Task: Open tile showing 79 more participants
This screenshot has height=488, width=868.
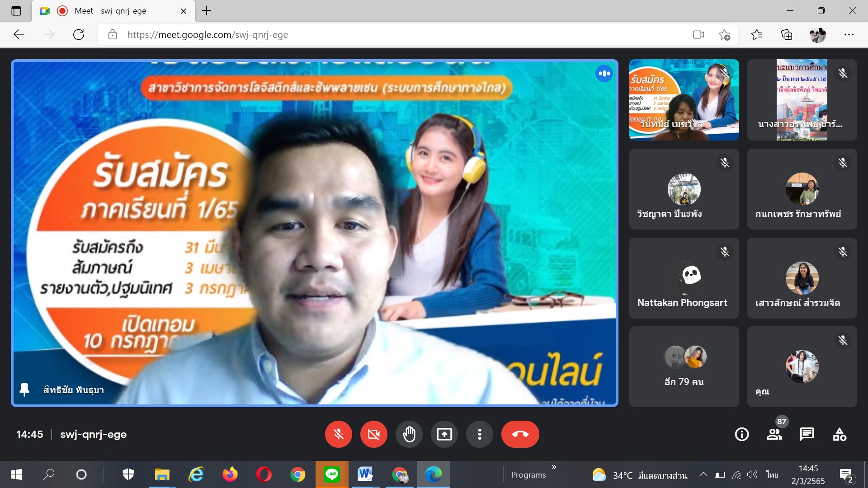Action: point(684,366)
